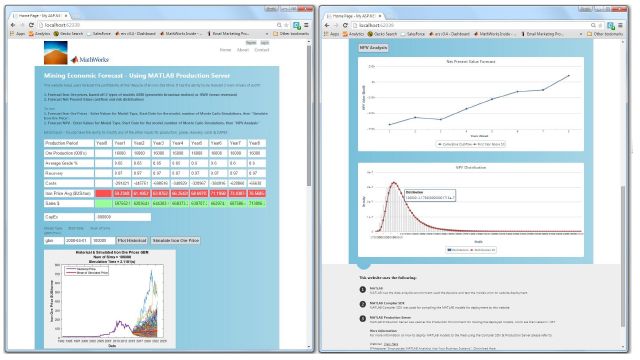Screen dimensions: 640x360
Task: Click the Year1 Average Grade cell
Action: coord(122,163)
